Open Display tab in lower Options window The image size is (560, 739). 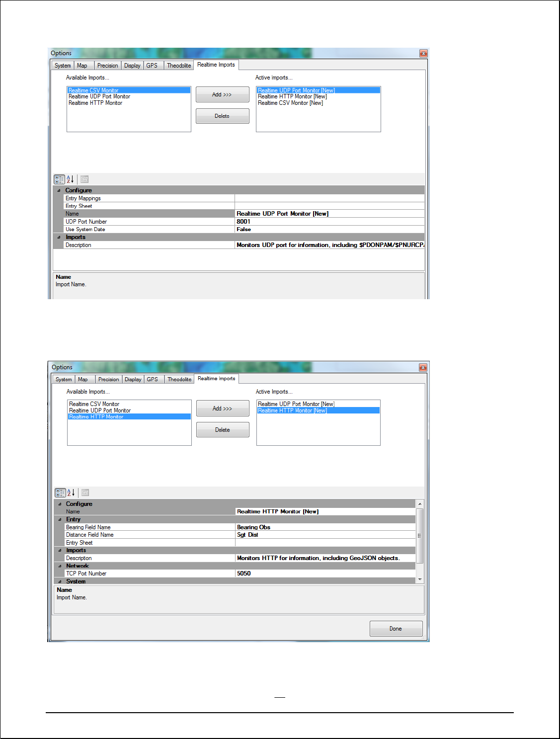[x=133, y=379]
